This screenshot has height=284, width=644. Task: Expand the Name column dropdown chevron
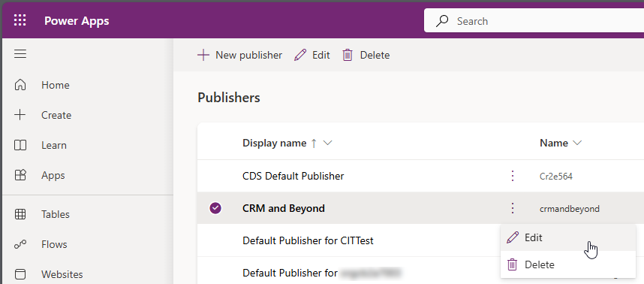pyautogui.click(x=577, y=143)
